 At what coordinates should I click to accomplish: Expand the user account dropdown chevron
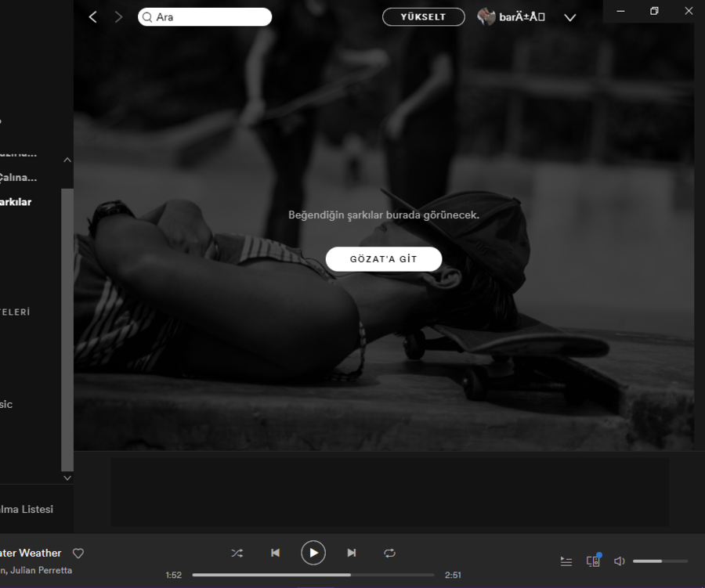coord(570,18)
